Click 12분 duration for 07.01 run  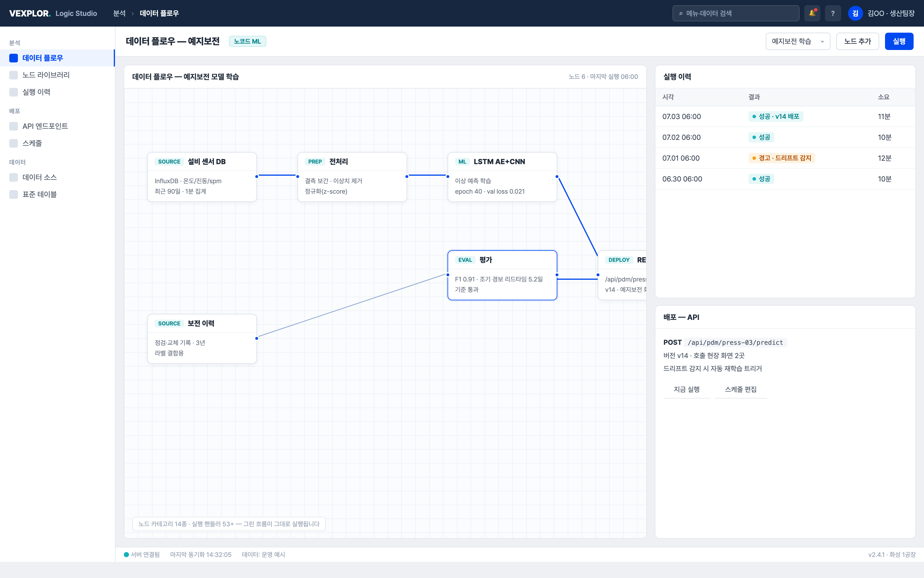pyautogui.click(x=884, y=158)
